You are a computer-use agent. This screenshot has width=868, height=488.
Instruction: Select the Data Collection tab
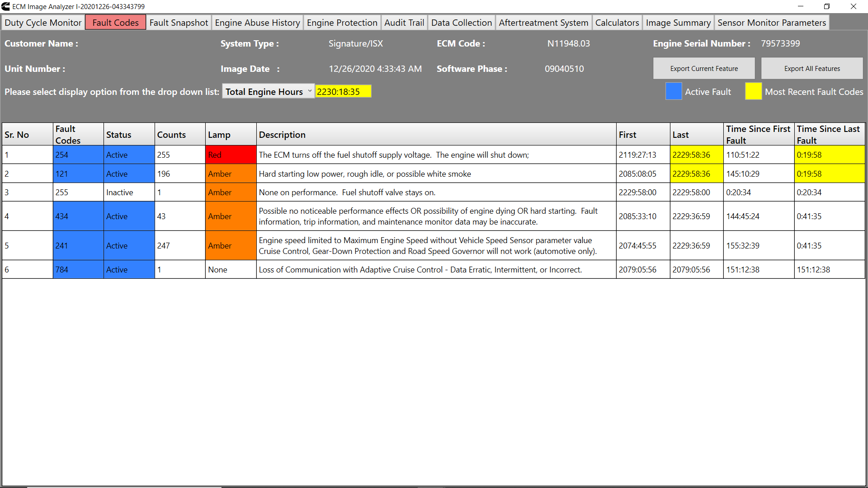click(x=461, y=22)
